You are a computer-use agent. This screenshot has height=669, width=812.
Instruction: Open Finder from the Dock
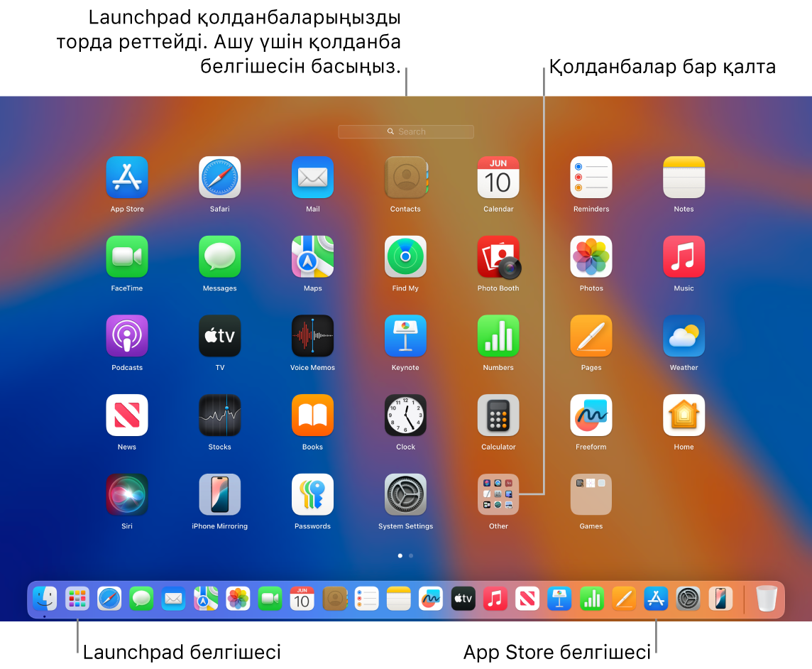[x=44, y=599]
